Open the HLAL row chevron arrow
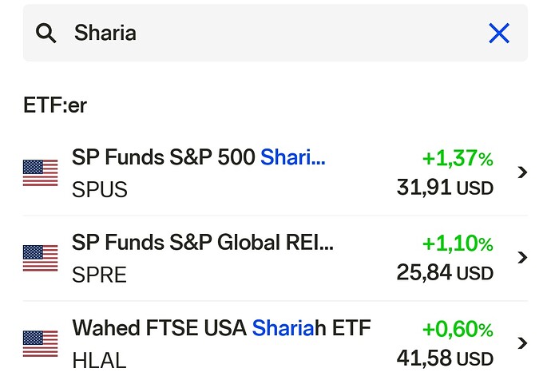The width and height of the screenshot is (551, 392). pyautogui.click(x=522, y=343)
